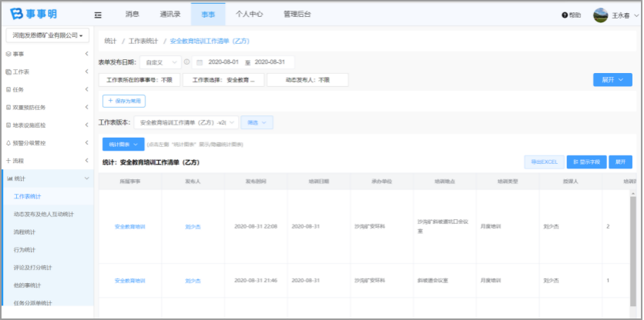Click the info icon beside 自定义
Image resolution: width=644 pixels, height=320 pixels.
[186, 62]
